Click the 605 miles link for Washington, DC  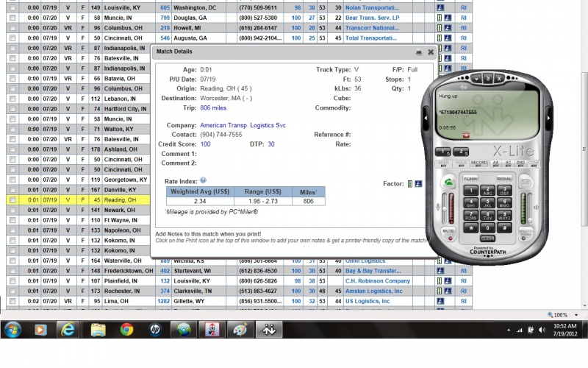[165, 7]
